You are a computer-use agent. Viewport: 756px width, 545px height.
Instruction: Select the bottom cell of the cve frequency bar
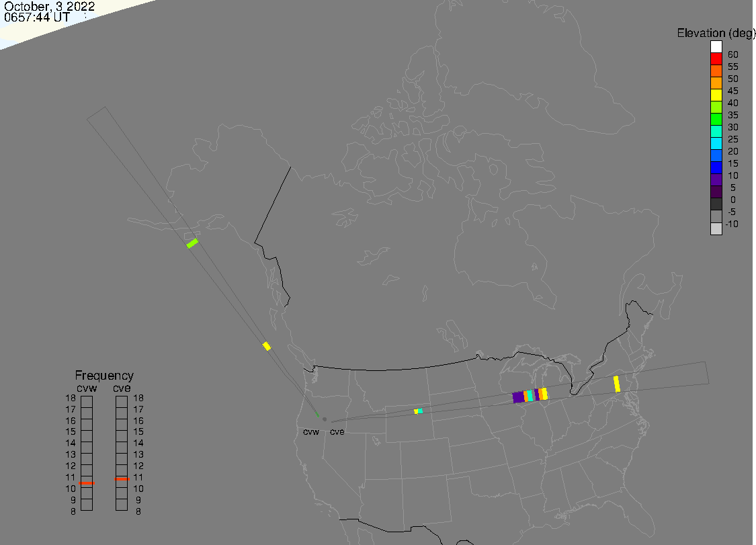[122, 505]
